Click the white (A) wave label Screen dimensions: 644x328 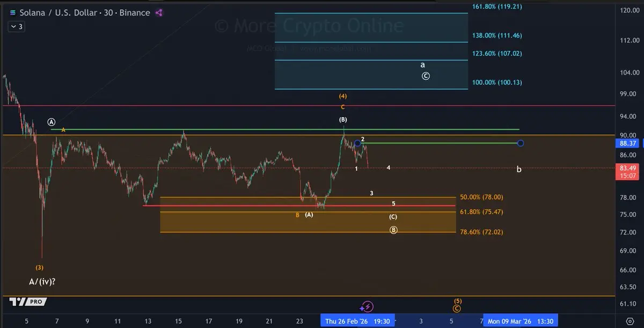[x=309, y=215]
